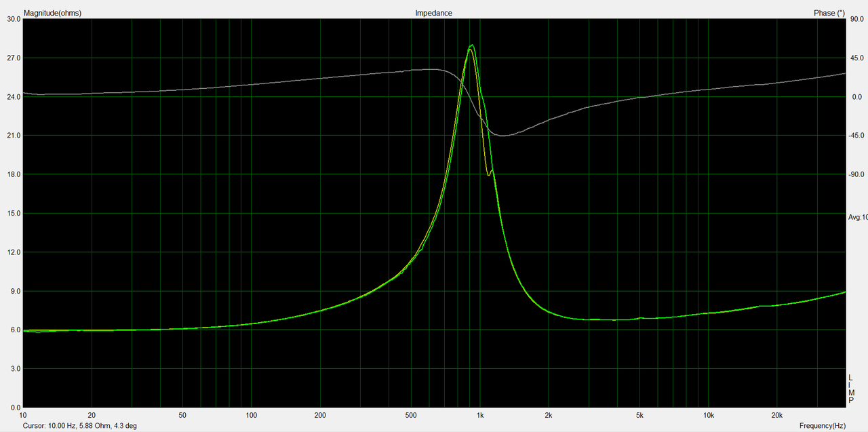Click the 18.0 magnitude axis value
This screenshot has height=432, width=868.
pyautogui.click(x=13, y=174)
